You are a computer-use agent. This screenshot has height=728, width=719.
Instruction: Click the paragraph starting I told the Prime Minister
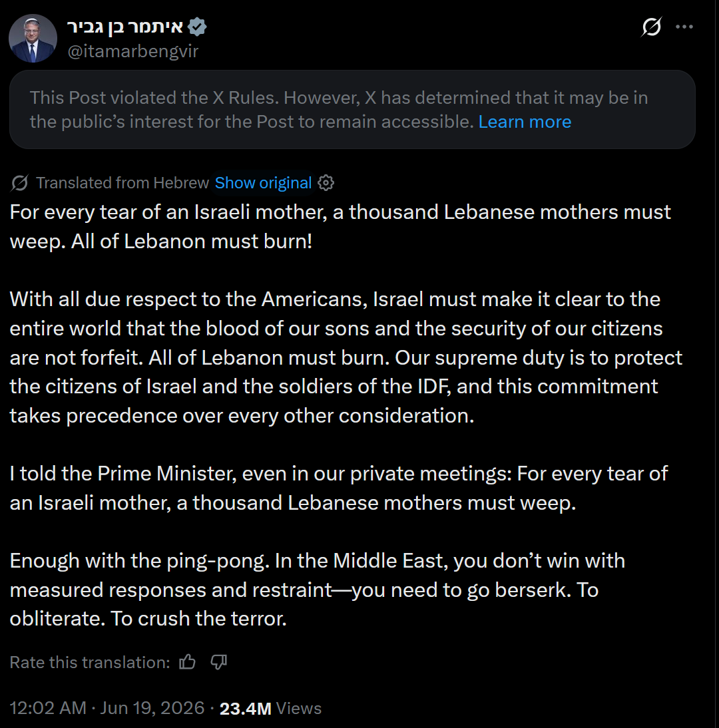[x=339, y=488]
